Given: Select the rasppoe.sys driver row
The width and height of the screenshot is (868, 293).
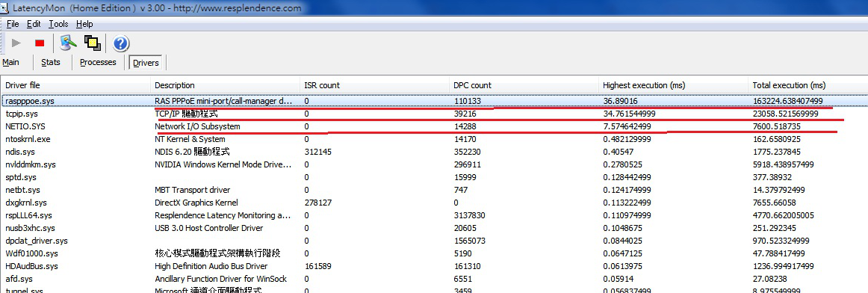Looking at the screenshot, I should click(434, 101).
